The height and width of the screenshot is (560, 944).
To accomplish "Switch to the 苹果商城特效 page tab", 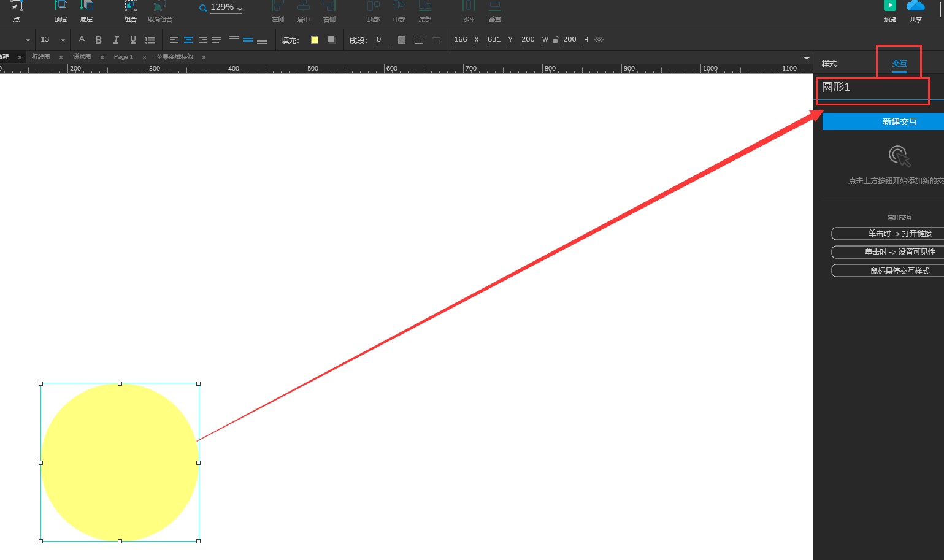I will (175, 57).
